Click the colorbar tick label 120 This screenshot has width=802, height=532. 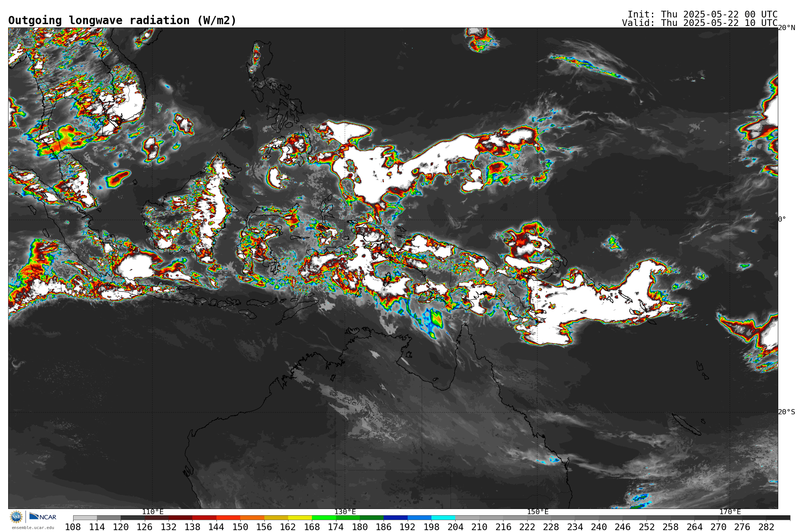[121, 527]
